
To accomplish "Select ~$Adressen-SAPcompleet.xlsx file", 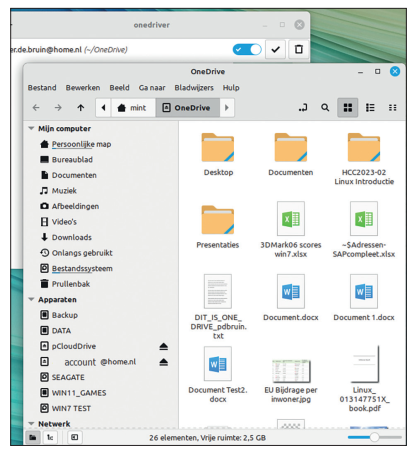I will (x=364, y=219).
